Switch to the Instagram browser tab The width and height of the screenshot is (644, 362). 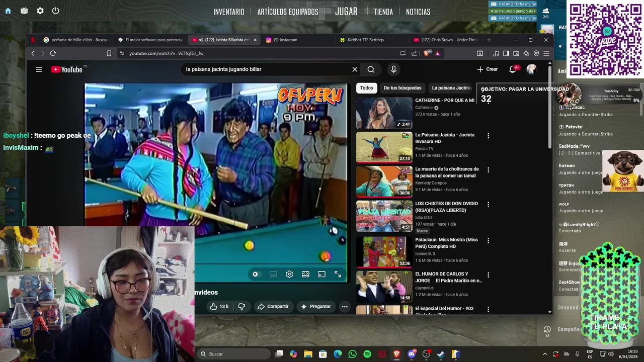pos(297,40)
